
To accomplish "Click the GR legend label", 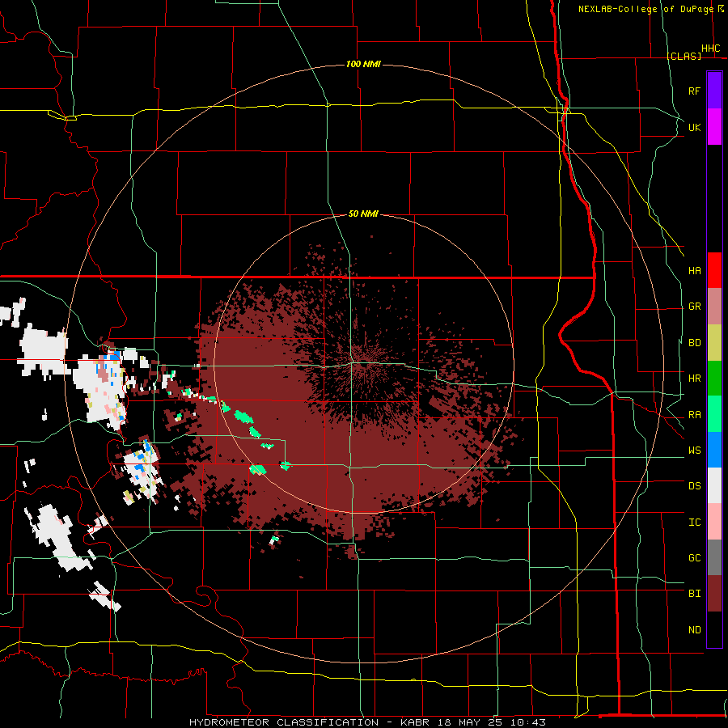I will coord(695,307).
